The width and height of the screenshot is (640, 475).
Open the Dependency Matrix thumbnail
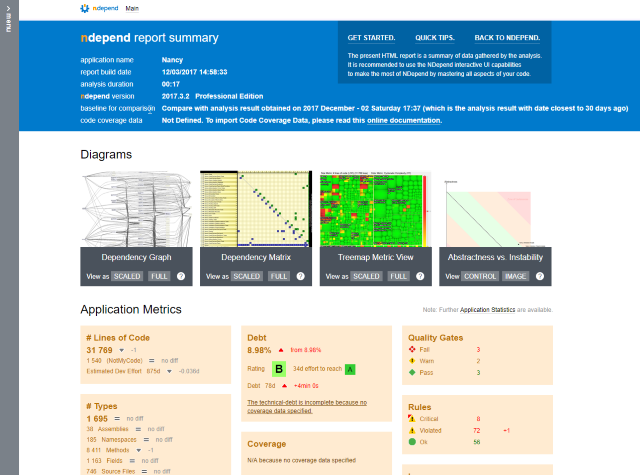tap(256, 209)
